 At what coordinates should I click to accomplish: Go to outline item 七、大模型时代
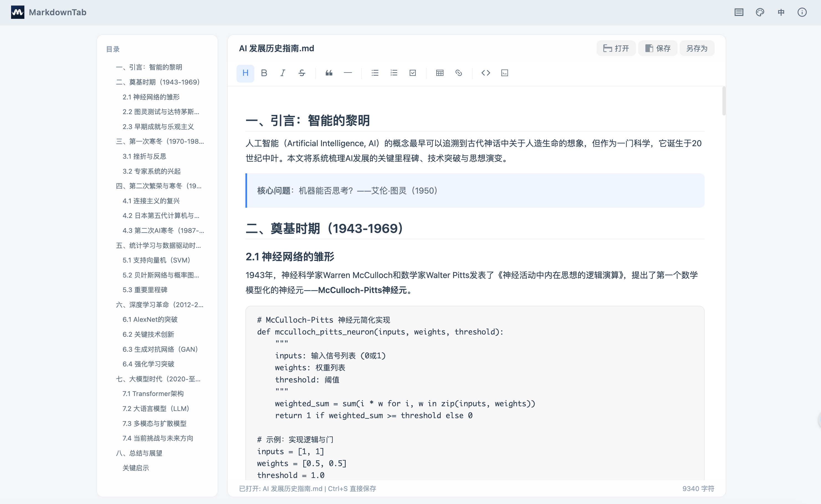click(x=158, y=379)
